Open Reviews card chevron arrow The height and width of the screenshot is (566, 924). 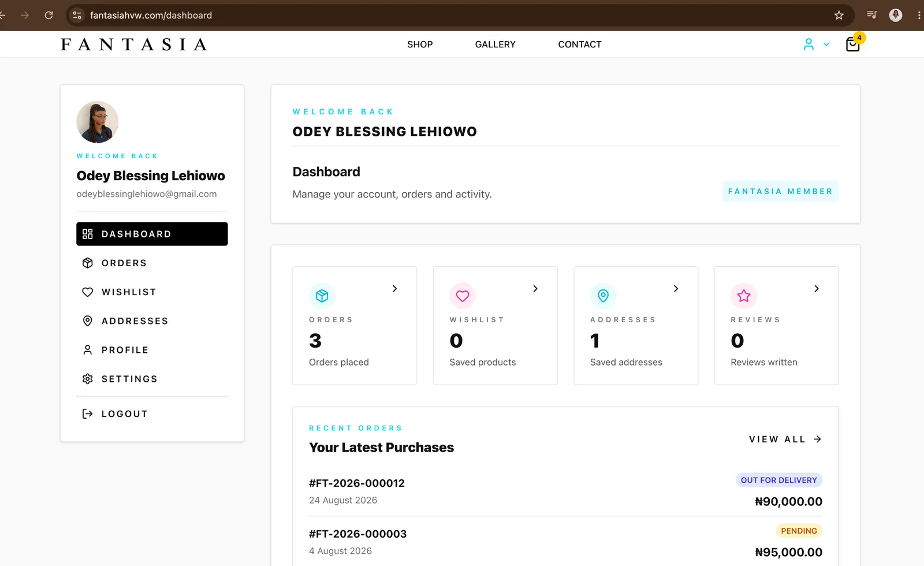click(x=817, y=289)
